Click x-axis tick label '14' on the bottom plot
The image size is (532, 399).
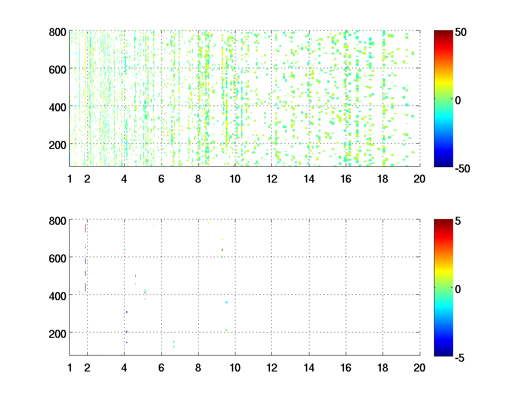click(x=309, y=368)
